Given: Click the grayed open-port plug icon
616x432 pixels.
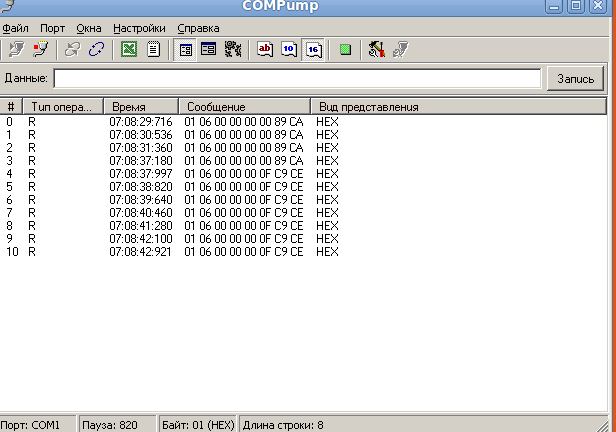Looking at the screenshot, I should pyautogui.click(x=16, y=49).
